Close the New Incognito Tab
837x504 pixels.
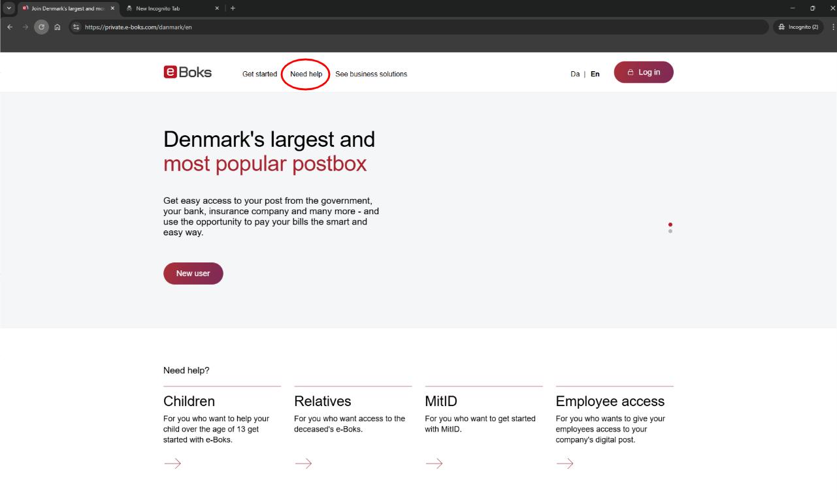pyautogui.click(x=217, y=8)
